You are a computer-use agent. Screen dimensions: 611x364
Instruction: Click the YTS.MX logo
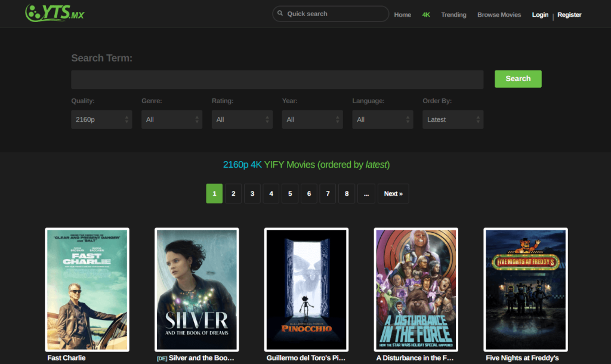coord(54,13)
